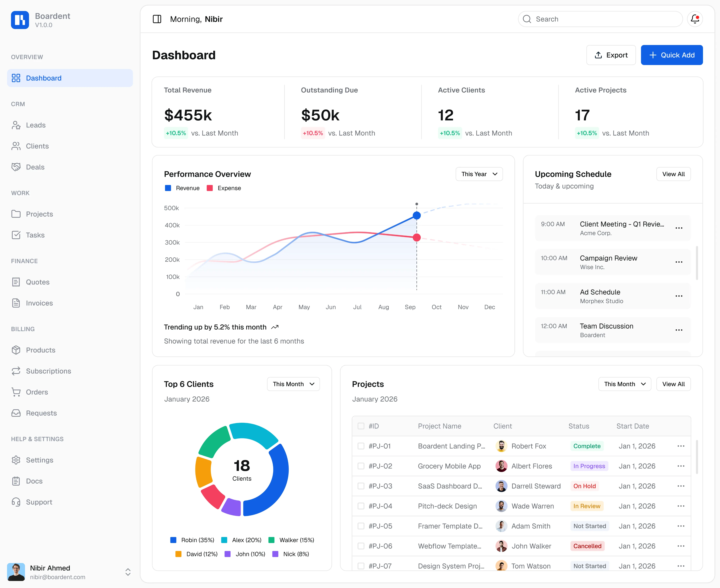Click the "On Hold" status badge
This screenshot has height=588, width=720.
click(x=584, y=486)
